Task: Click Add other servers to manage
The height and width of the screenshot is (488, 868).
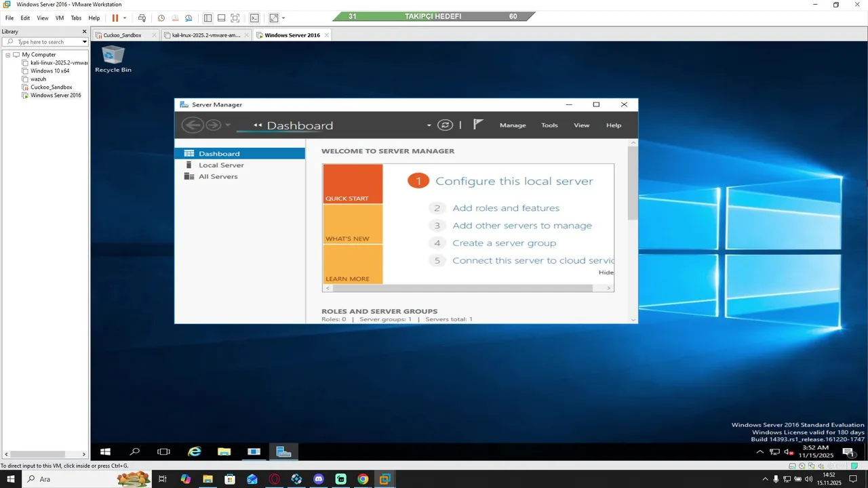Action: 522,226
